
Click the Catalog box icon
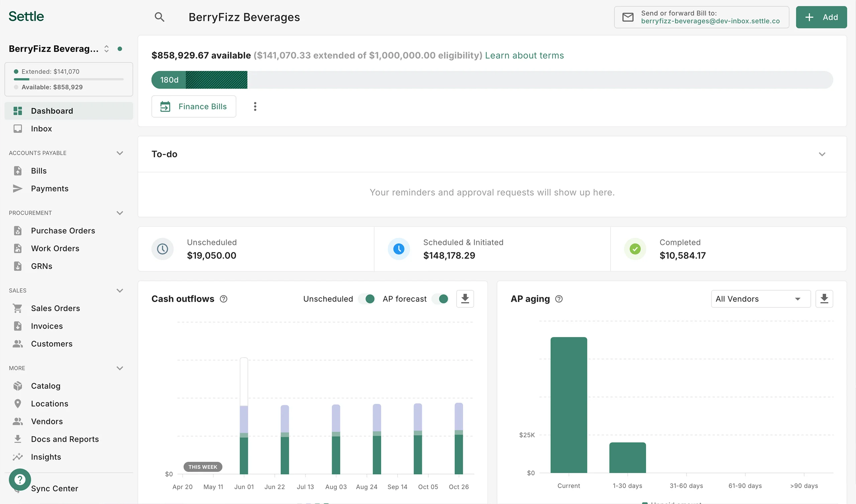coord(18,386)
